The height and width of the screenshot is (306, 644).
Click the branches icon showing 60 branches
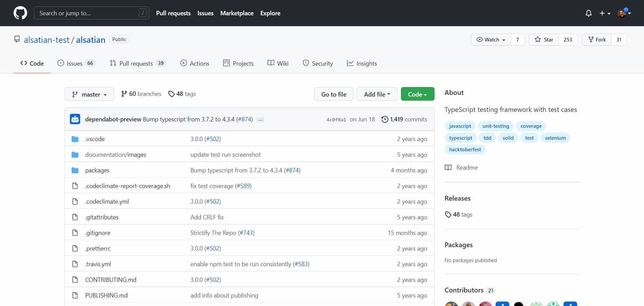point(124,94)
